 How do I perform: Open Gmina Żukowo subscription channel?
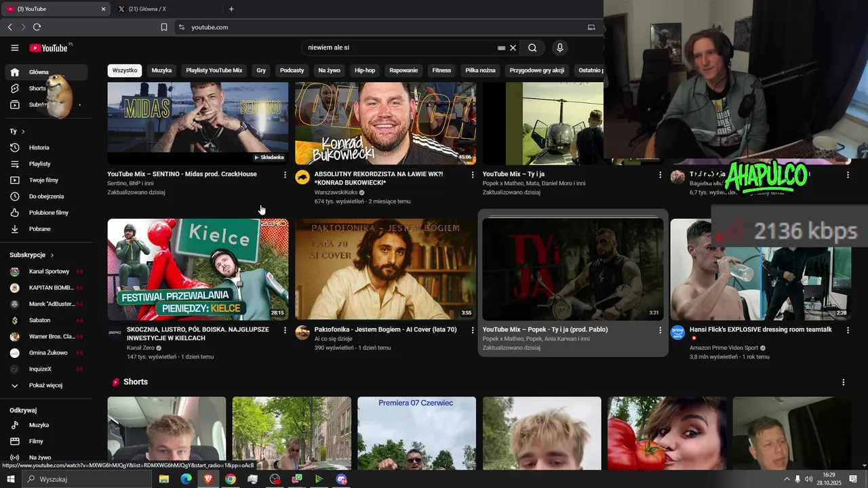[x=47, y=352]
